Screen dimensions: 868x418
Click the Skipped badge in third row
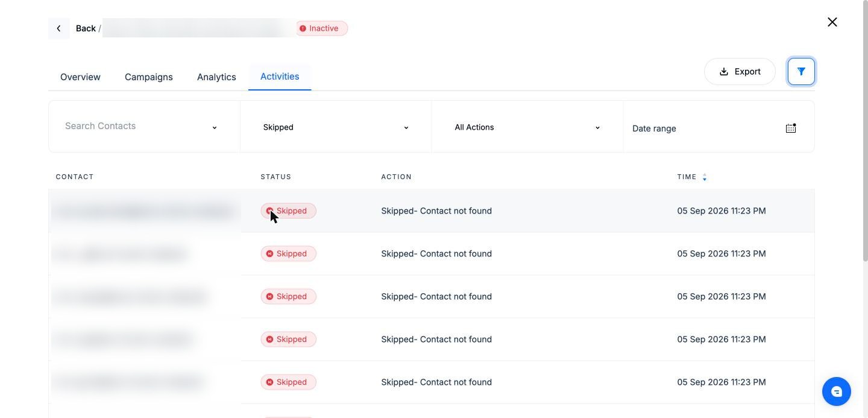[x=288, y=297]
